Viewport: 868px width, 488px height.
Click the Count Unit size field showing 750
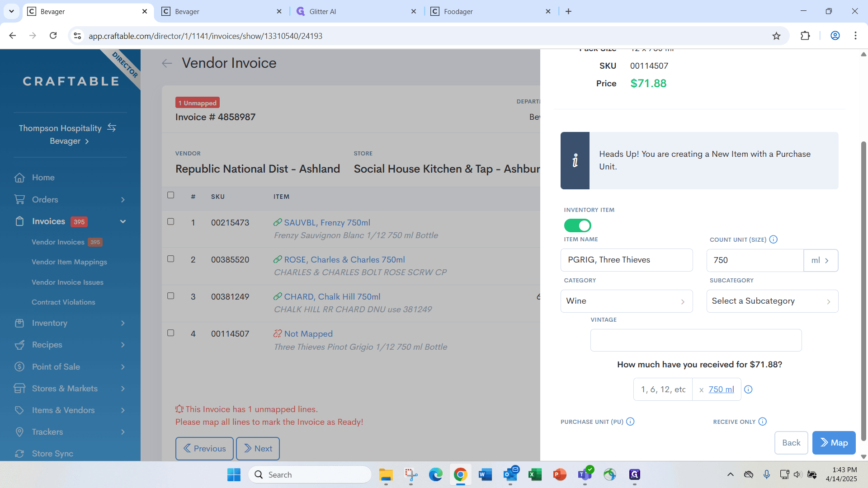(x=755, y=260)
